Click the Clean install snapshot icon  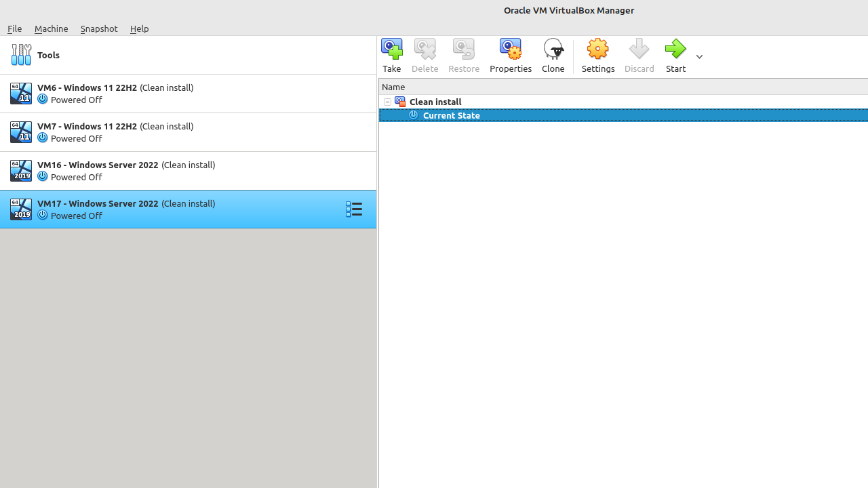pyautogui.click(x=400, y=102)
